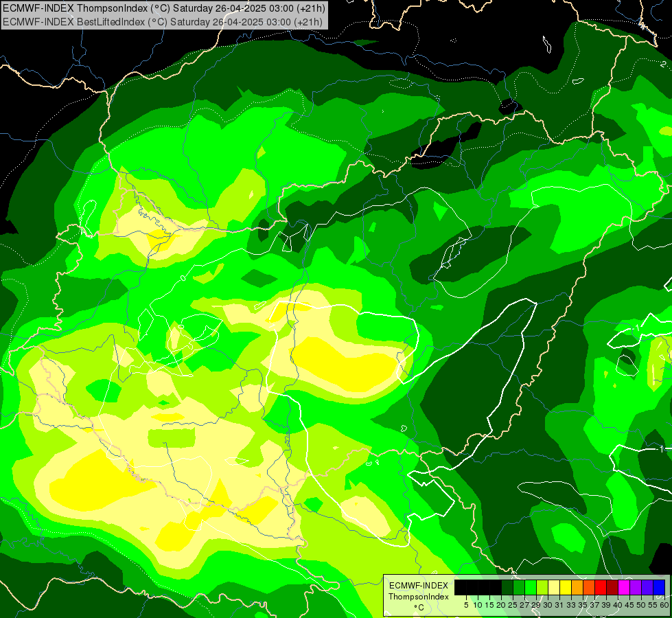This screenshot has height=618, width=672.
Task: Select the yellow-green legend swatch 29-30
Action: pos(542,587)
